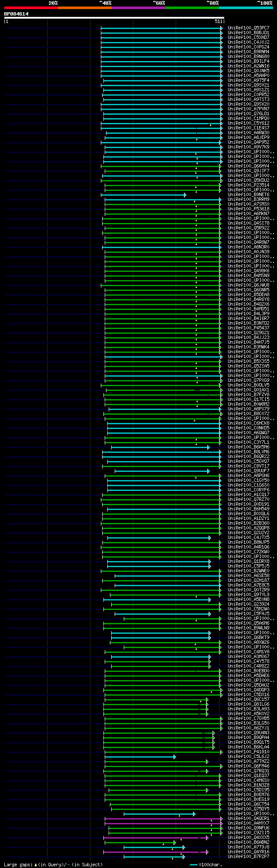Open hit UniRef100_Q9UUF7
This screenshot has height=868, width=277.
[248, 471]
